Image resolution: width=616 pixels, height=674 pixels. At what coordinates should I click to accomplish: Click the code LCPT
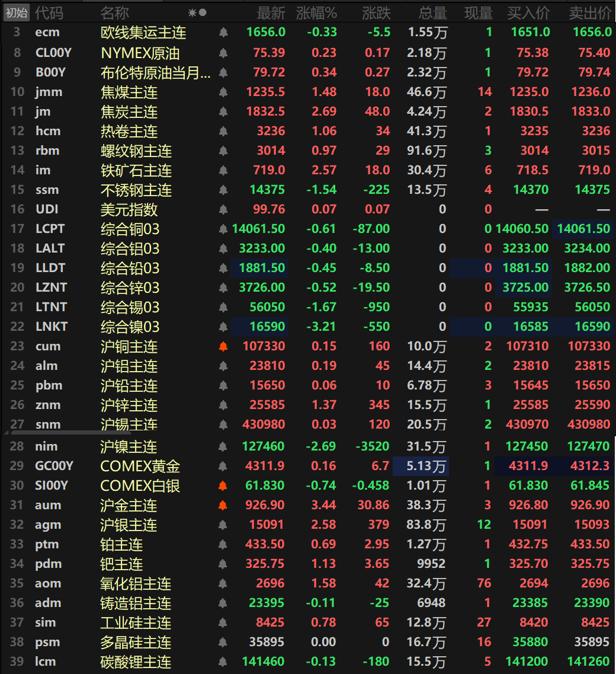tap(50, 229)
